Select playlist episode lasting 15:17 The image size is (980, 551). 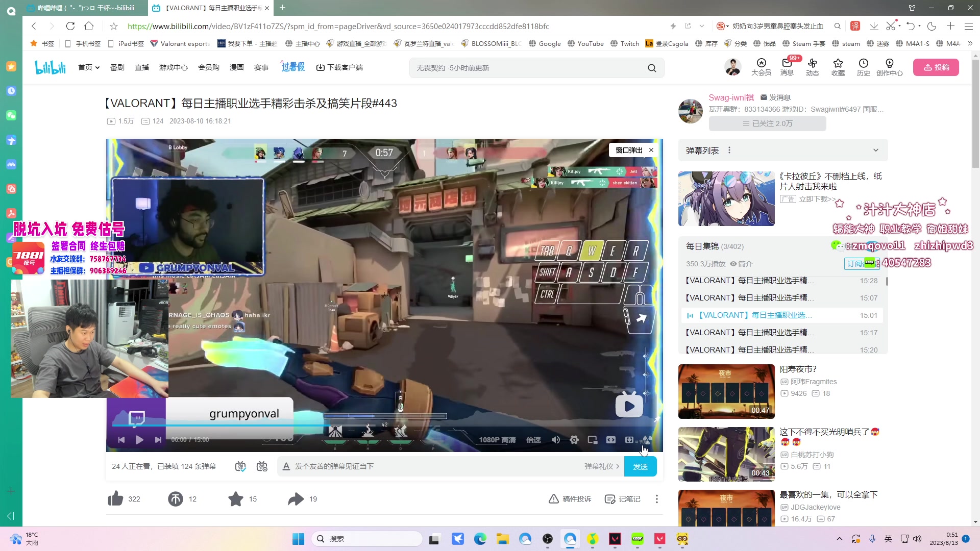pos(781,333)
